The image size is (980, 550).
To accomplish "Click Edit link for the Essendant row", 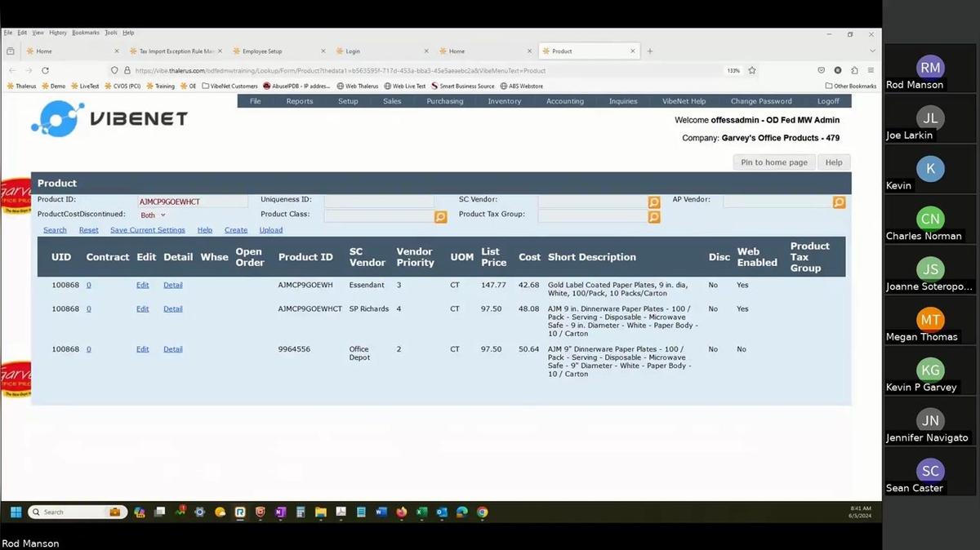I will pos(143,285).
